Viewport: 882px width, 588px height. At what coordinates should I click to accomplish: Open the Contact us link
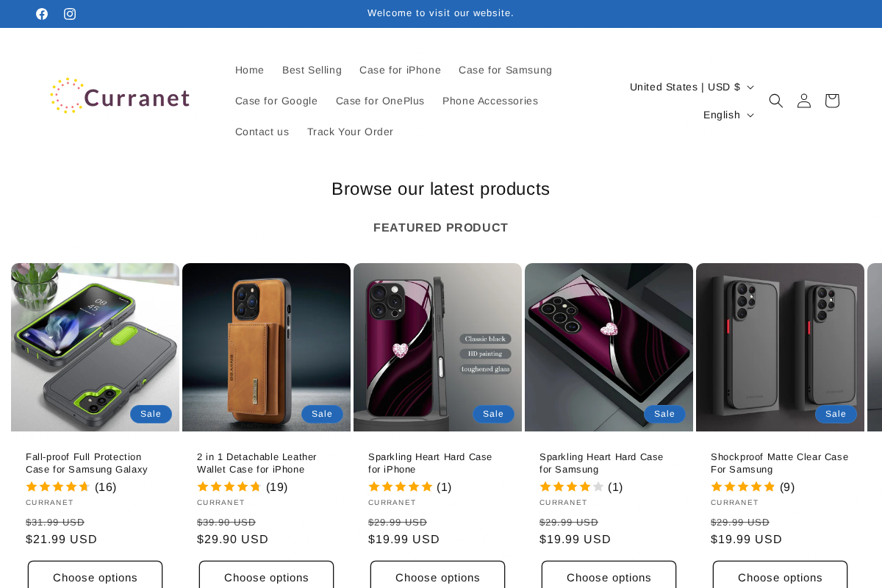click(x=262, y=132)
